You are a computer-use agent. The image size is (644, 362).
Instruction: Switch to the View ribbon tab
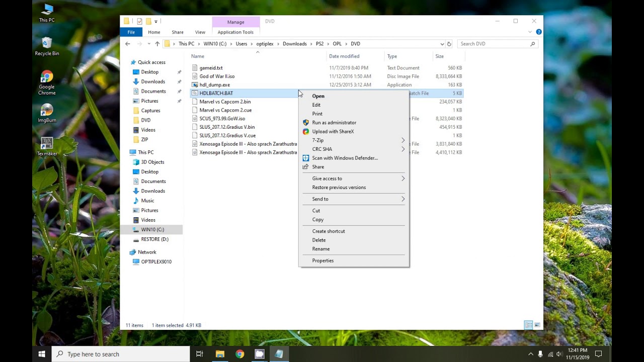200,32
